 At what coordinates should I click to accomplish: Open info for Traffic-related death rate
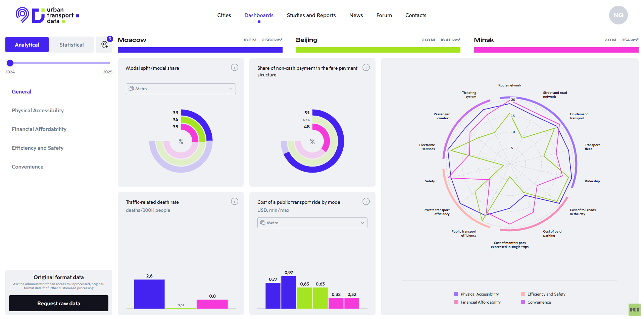tap(234, 202)
